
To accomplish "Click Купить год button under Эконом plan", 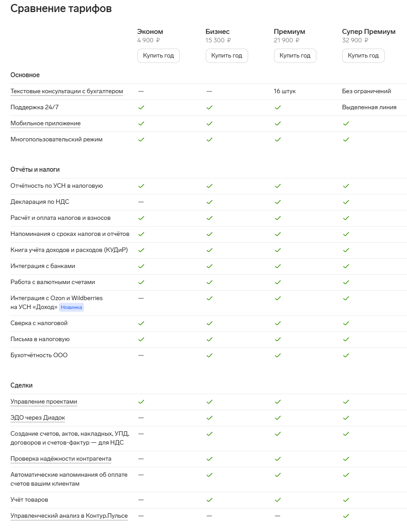I will coord(158,56).
